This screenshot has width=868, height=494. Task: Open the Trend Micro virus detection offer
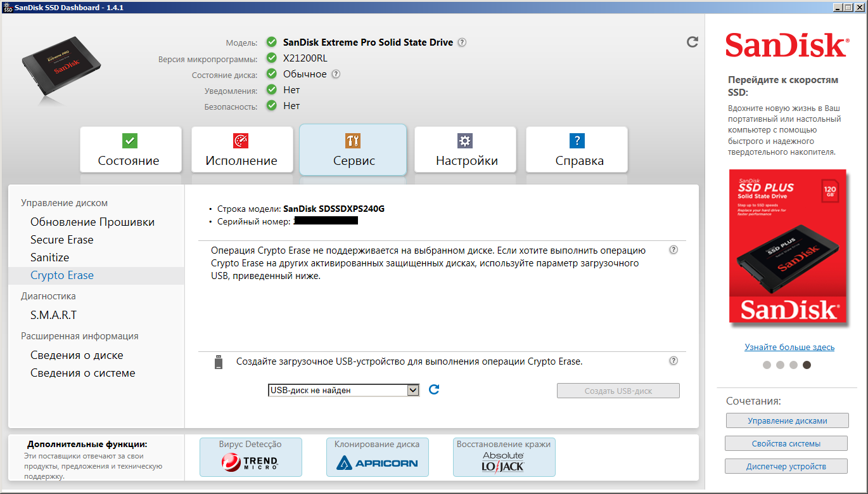click(250, 457)
